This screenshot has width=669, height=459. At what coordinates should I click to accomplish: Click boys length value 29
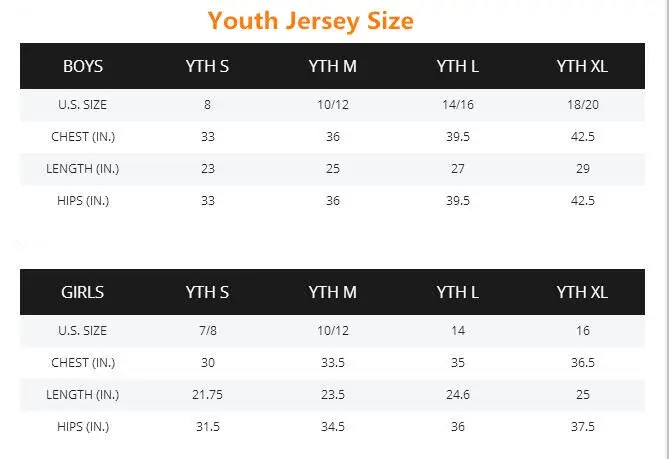[x=583, y=168]
